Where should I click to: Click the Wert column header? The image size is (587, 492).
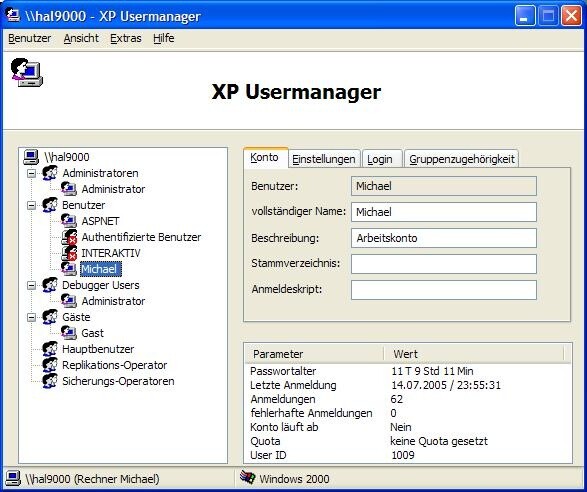(x=474, y=354)
